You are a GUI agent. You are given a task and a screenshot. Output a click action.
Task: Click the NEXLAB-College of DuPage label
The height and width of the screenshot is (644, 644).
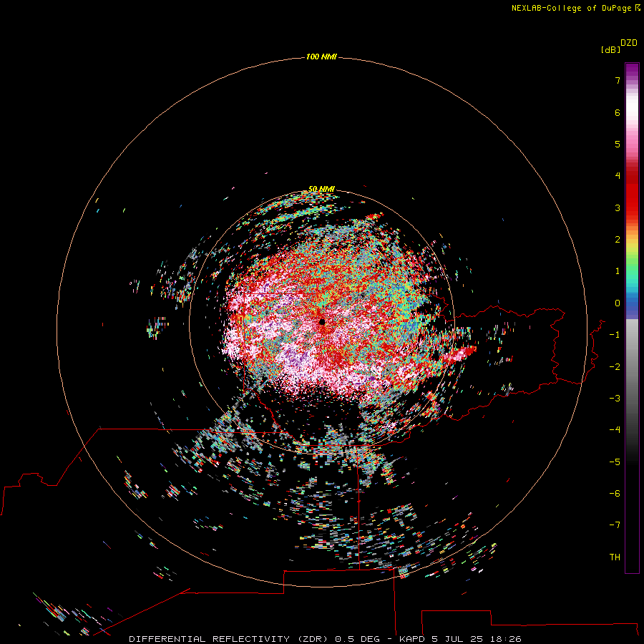[x=575, y=8]
